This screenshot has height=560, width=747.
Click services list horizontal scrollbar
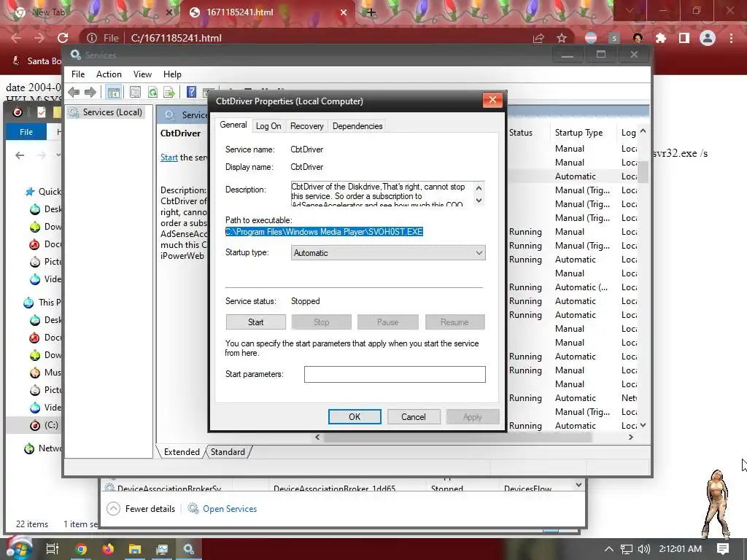pos(457,437)
